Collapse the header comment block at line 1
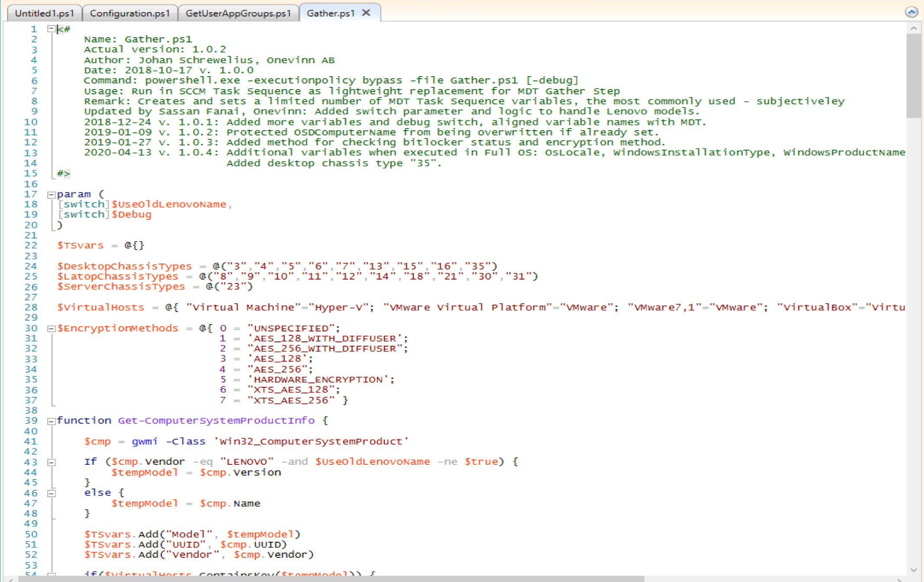This screenshot has width=924, height=582. [51, 29]
